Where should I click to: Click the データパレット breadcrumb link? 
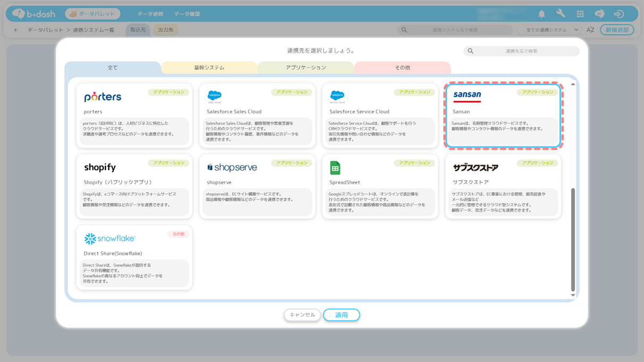point(45,30)
